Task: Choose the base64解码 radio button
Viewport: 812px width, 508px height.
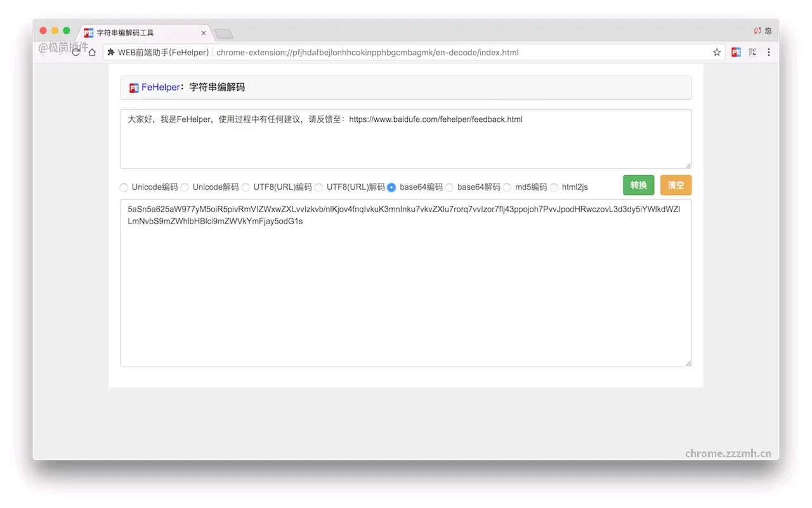Action: pos(449,187)
